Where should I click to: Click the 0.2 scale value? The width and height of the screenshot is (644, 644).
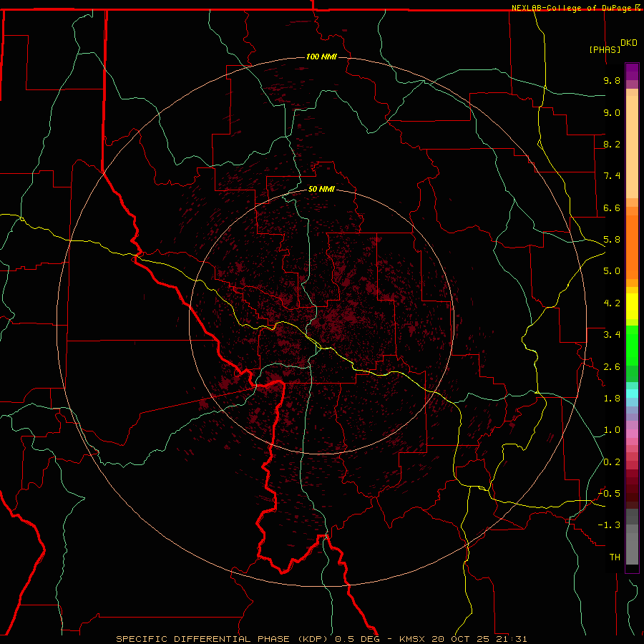(612, 462)
